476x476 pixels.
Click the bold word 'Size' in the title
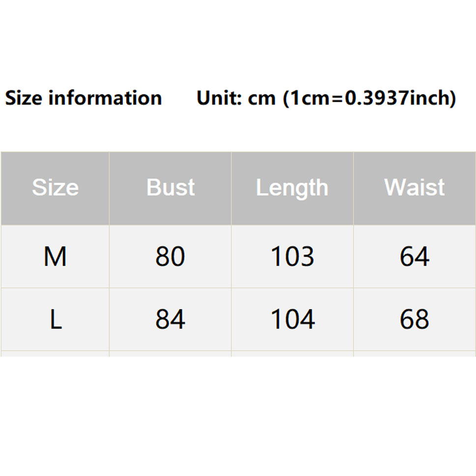coord(24,98)
